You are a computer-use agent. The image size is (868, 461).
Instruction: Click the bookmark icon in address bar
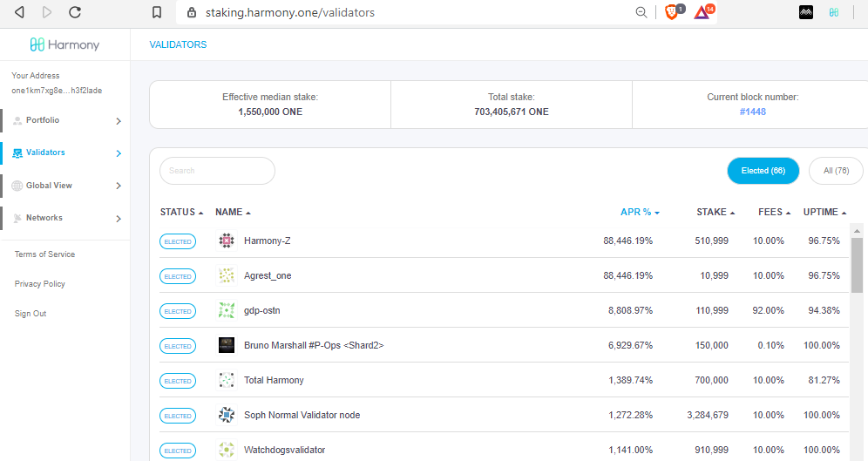point(157,12)
